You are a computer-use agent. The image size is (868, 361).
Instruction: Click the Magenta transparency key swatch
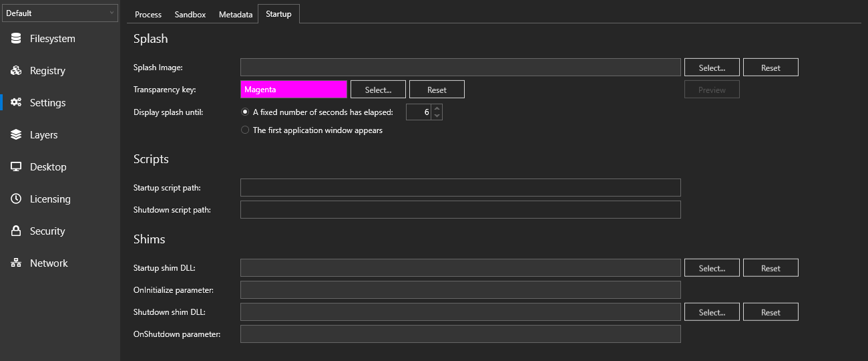click(x=294, y=90)
